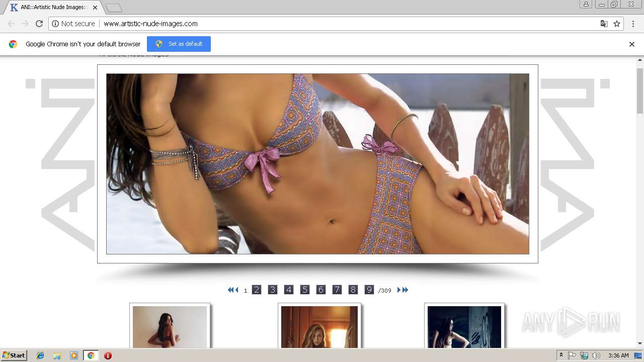644x362 pixels.
Task: Click the taskbar clock 3:36 AM
Action: tap(618, 355)
